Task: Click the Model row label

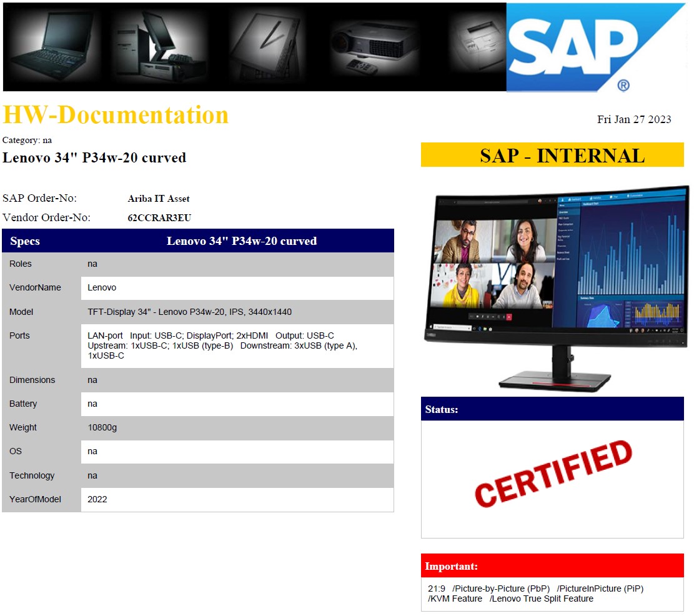Action: click(21, 312)
